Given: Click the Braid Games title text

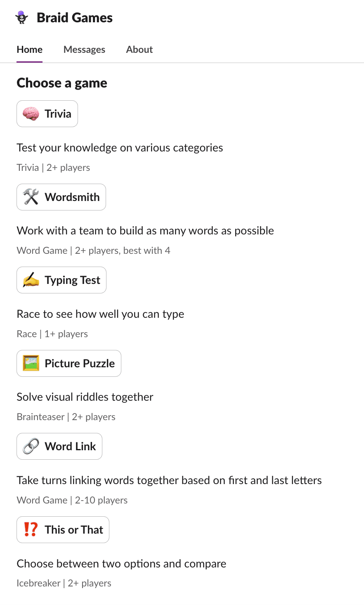Looking at the screenshot, I should (75, 18).
